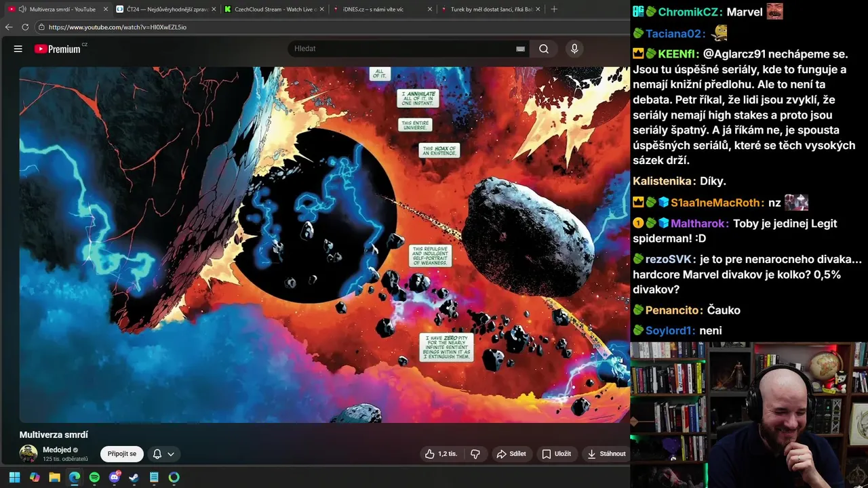The width and height of the screenshot is (868, 488).
Task: Click chat username Soylord1
Action: 670,331
